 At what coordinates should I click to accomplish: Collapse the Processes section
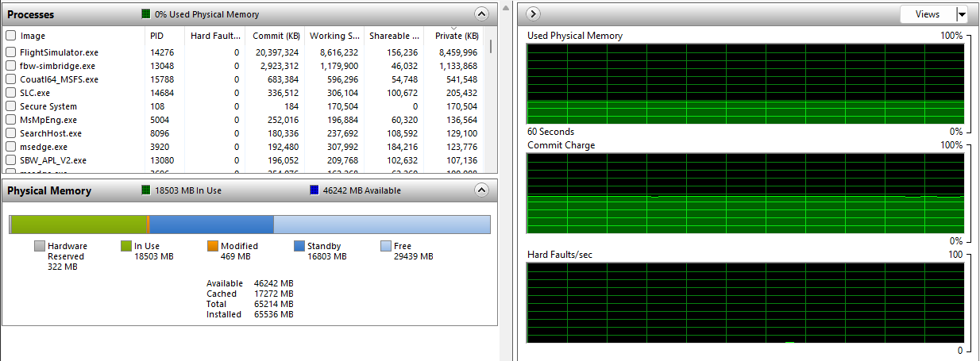click(x=481, y=13)
